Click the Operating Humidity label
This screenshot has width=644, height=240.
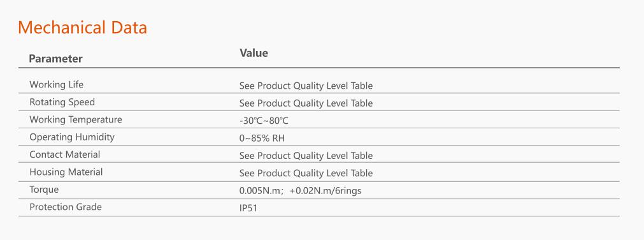[x=72, y=137]
